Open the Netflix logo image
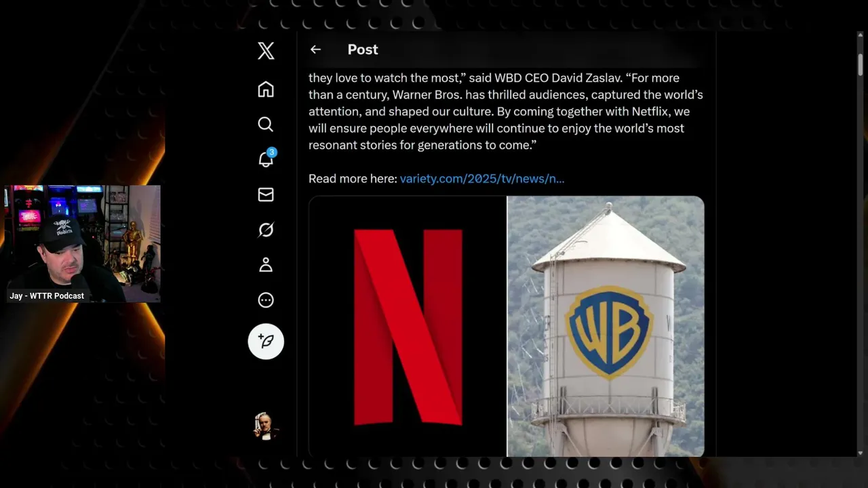 click(x=408, y=326)
